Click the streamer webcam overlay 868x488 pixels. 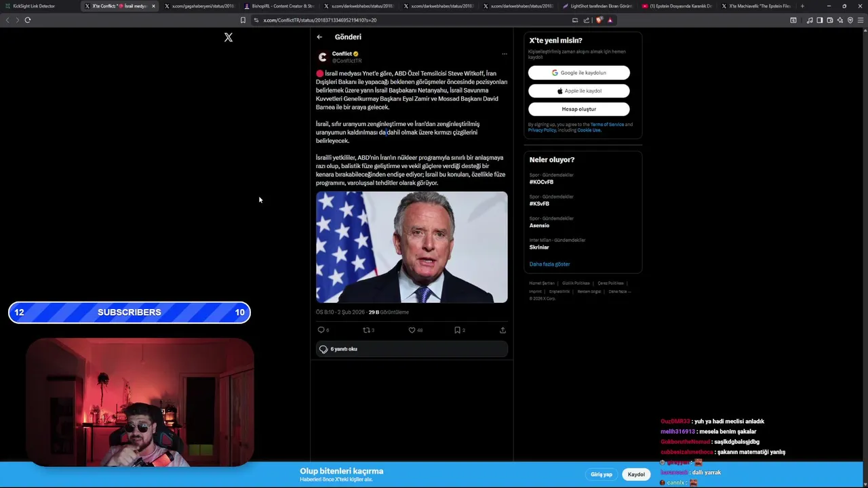tap(140, 403)
